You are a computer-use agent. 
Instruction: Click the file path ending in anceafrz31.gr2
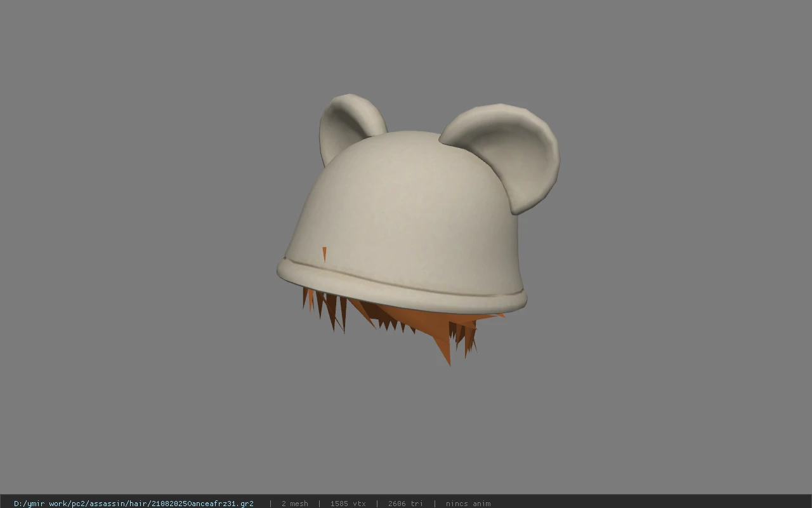pos(134,504)
